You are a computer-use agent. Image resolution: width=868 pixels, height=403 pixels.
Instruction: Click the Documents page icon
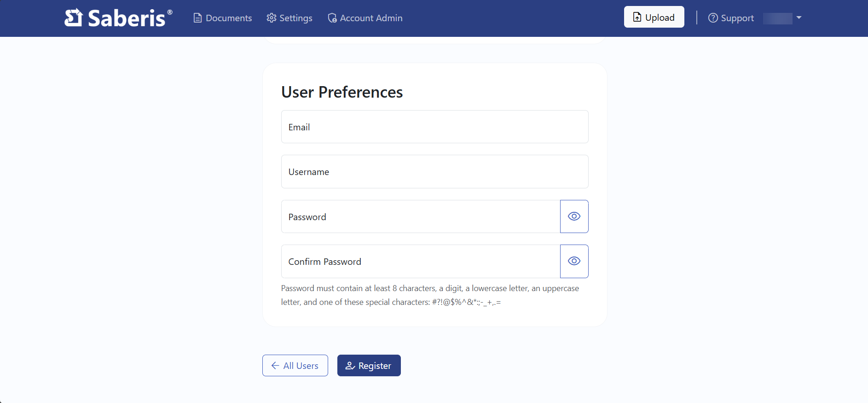pos(197,18)
